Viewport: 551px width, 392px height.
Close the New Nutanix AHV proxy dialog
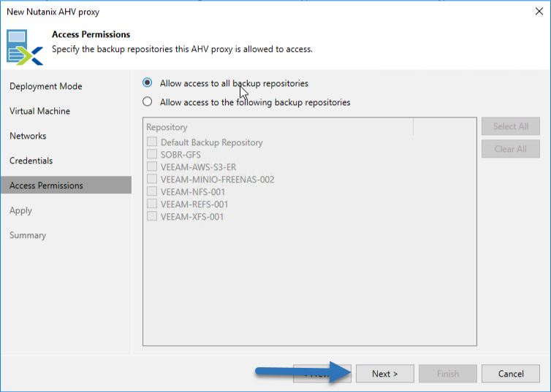pyautogui.click(x=539, y=11)
